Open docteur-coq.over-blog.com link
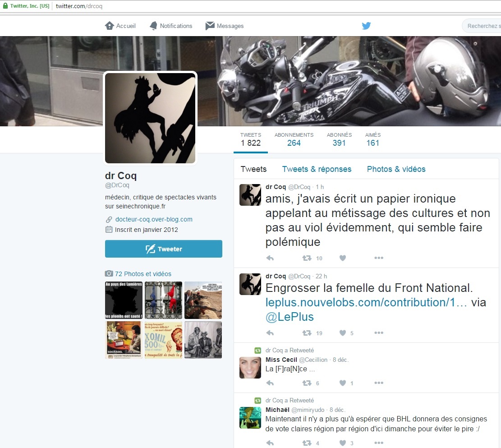 [154, 219]
